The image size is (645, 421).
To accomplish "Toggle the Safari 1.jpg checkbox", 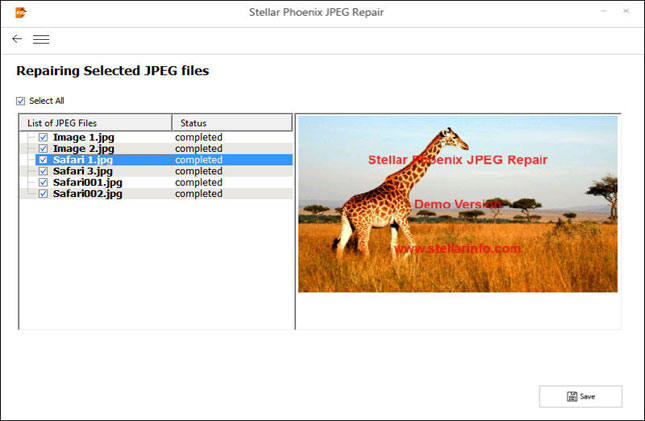I will (43, 160).
